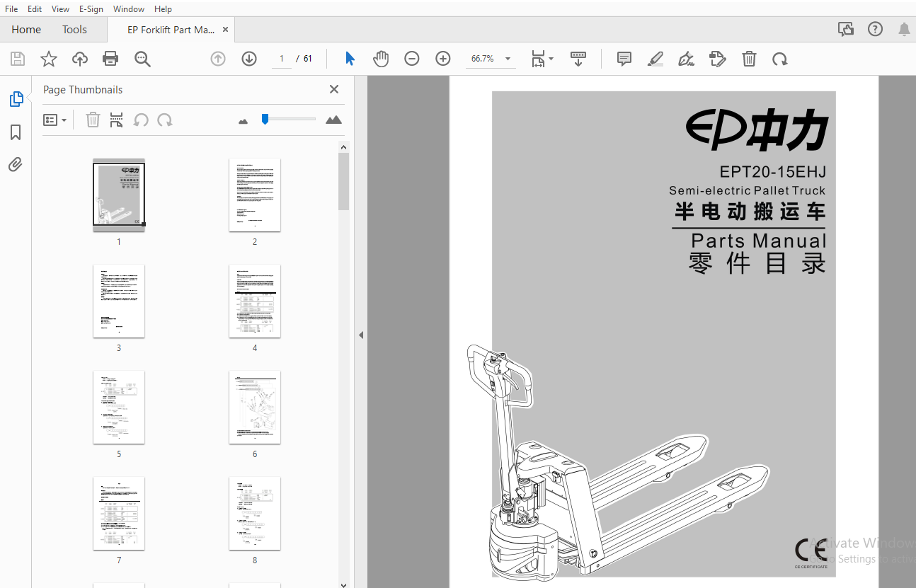
Task: Rotate thumbnail clockwise
Action: [x=165, y=120]
